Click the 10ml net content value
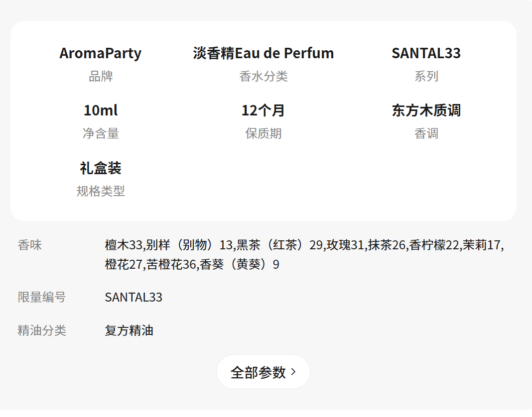532x417 pixels. (x=101, y=110)
